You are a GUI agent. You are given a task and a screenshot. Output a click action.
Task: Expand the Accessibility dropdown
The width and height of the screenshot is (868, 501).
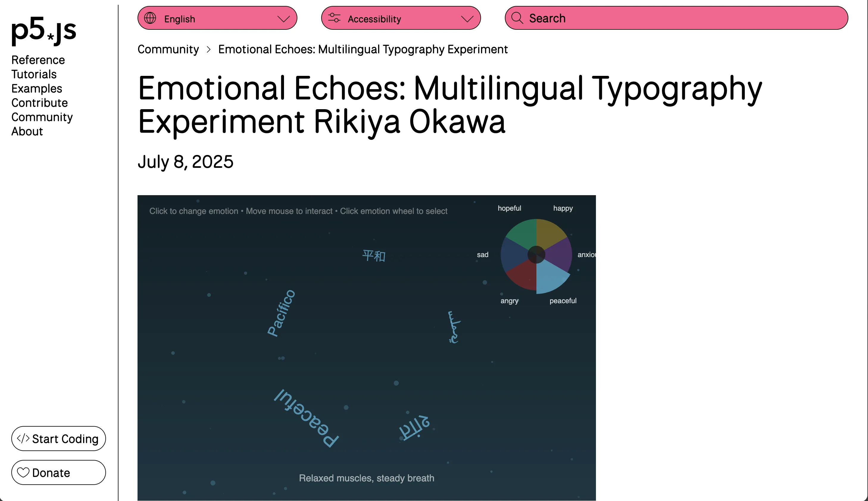point(400,18)
